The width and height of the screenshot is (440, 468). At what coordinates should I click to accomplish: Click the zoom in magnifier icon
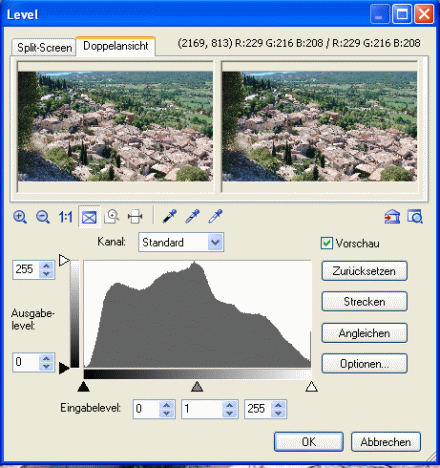click(x=20, y=217)
